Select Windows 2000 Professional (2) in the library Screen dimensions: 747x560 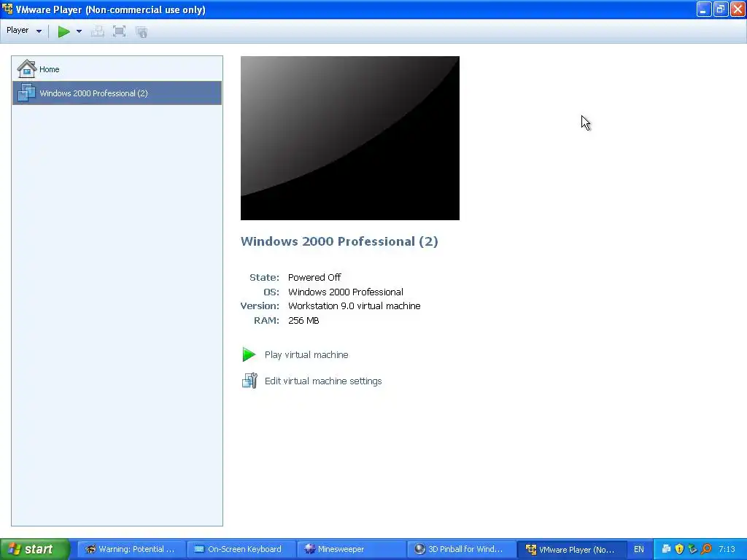coord(117,93)
